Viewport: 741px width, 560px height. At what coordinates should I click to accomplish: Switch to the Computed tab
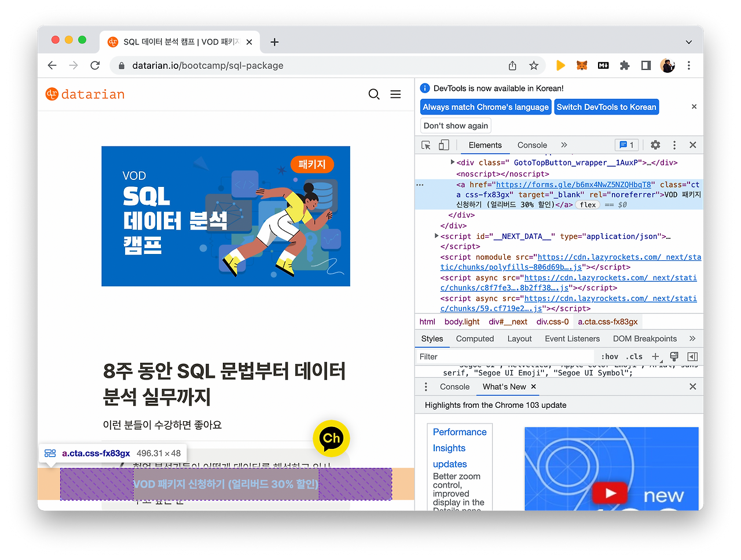tap(475, 339)
